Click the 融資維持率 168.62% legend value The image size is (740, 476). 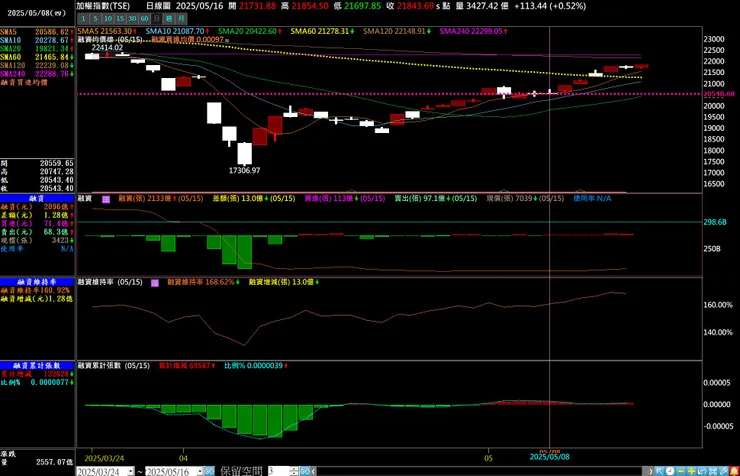click(x=203, y=282)
